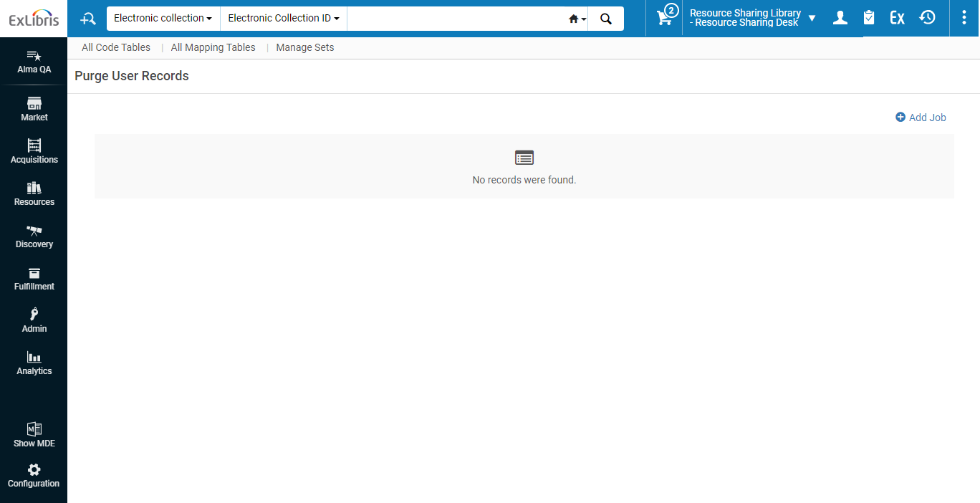Viewport: 980px width, 503px height.
Task: Open the Manage Sets link
Action: pos(305,47)
